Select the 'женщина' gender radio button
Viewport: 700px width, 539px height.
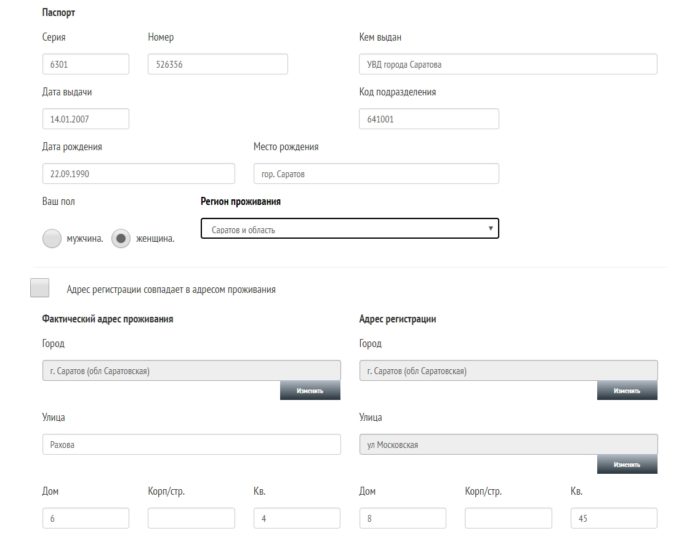[x=121, y=239]
